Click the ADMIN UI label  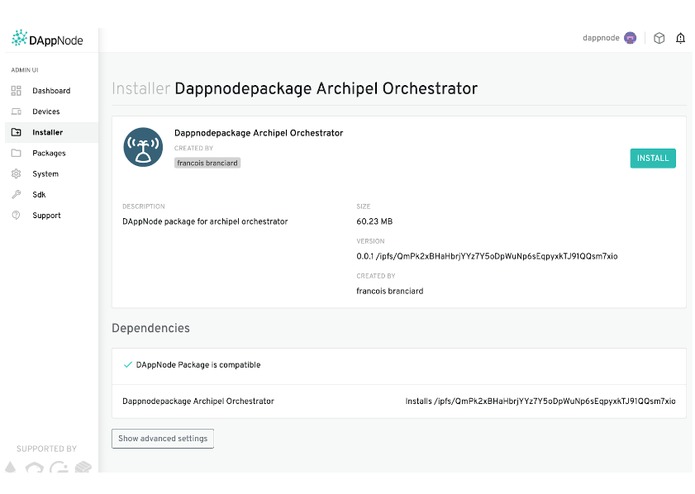25,70
